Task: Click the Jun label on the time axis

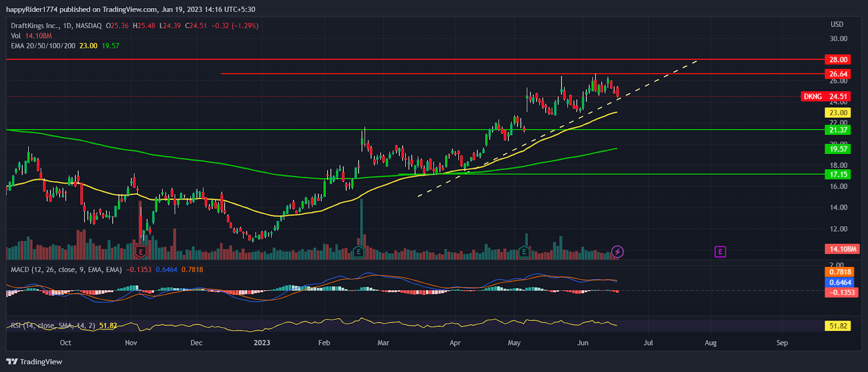Action: click(583, 343)
